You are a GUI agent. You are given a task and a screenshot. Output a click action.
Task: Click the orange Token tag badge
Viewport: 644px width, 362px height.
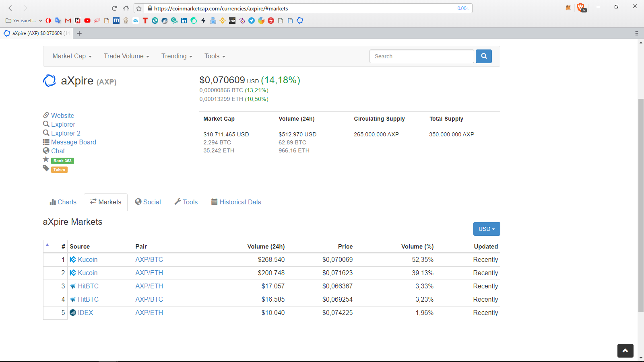click(59, 170)
